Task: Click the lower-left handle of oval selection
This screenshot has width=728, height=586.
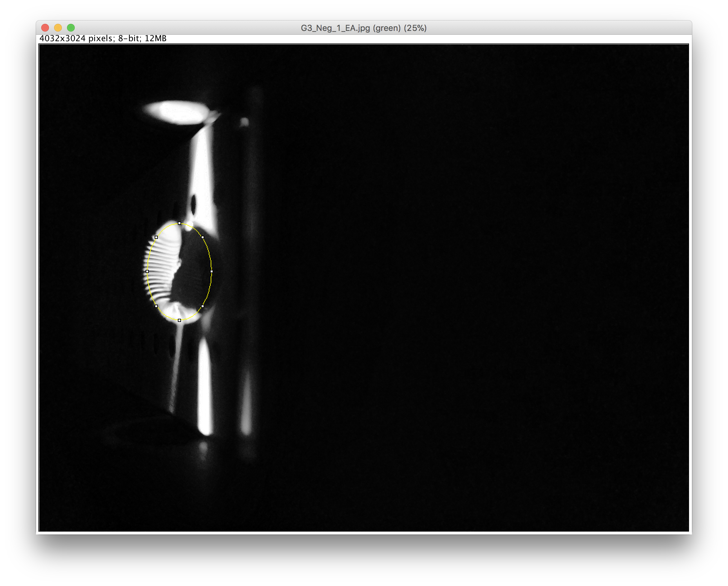Action: coord(156,306)
